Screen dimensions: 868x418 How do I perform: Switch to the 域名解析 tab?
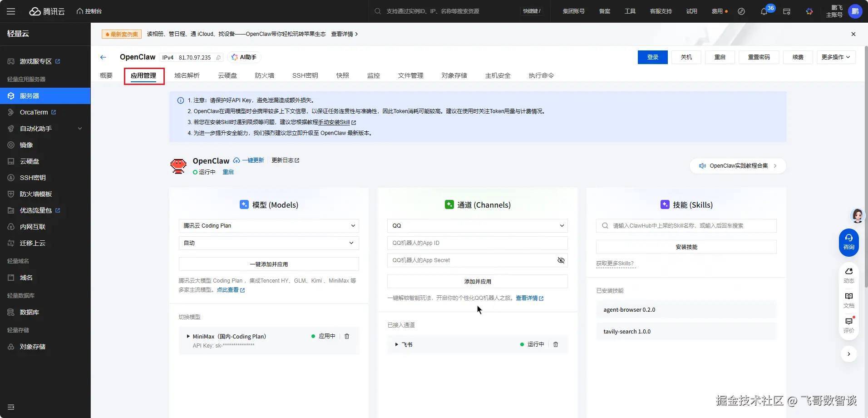point(187,75)
